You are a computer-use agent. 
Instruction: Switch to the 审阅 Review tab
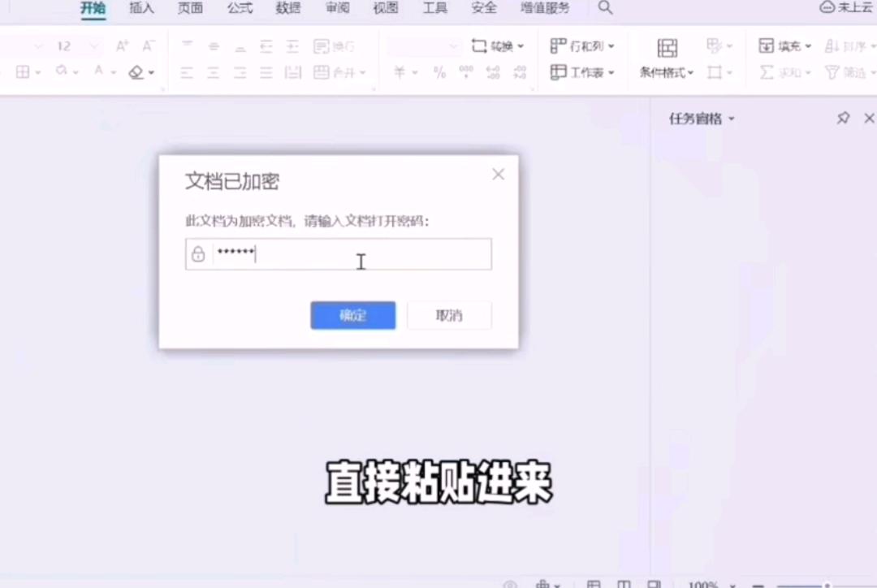click(337, 8)
